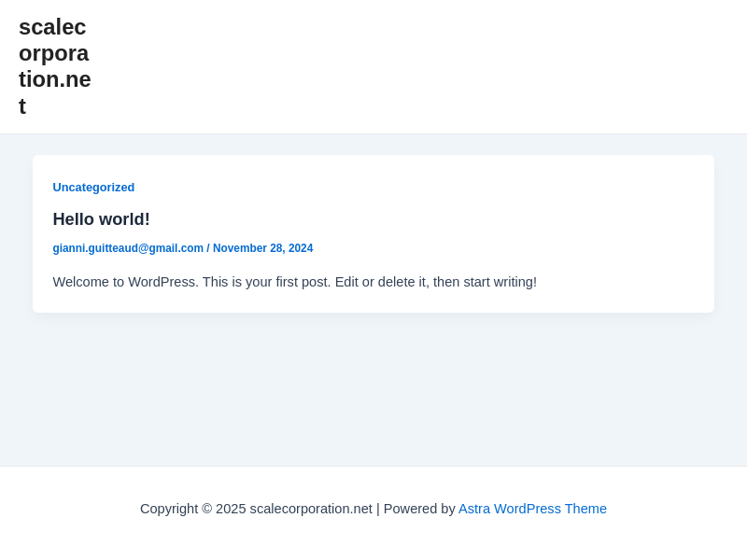747x560 pixels.
Task: Click the Copyright © 2025 footer text
Action: (x=192, y=509)
